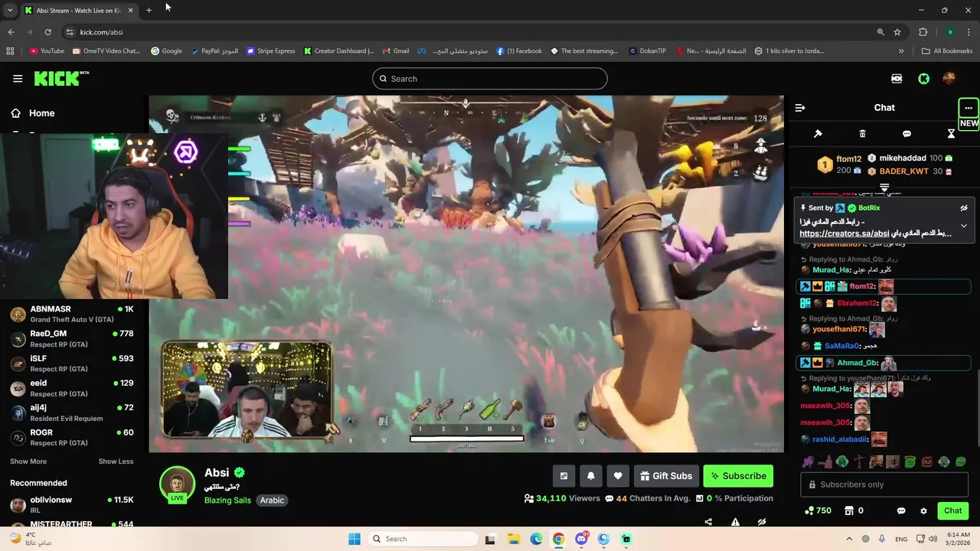Open ABNMASR channel in sidebar

pos(73,314)
